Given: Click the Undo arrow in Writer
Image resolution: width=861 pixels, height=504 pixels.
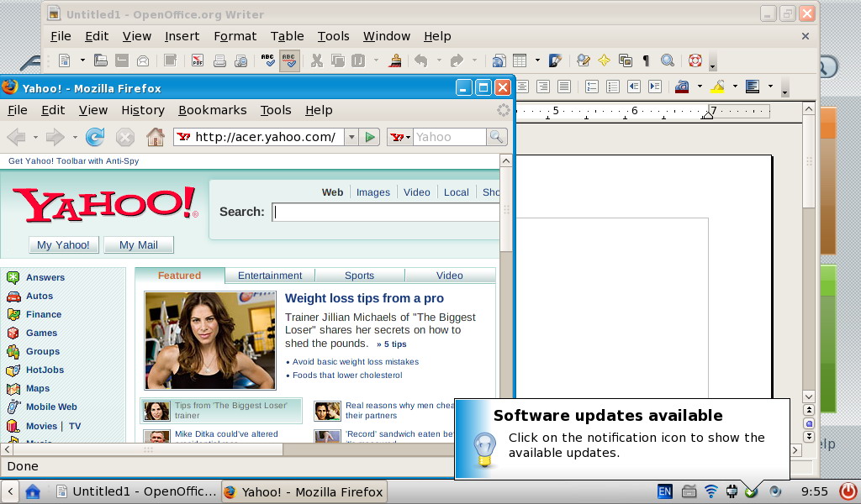Looking at the screenshot, I should coord(421,60).
